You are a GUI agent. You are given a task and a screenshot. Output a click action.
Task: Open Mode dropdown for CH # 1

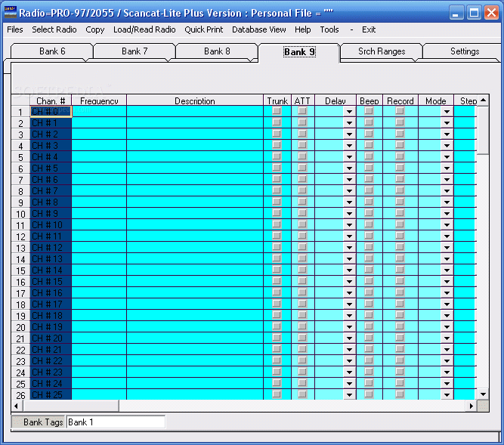447,122
